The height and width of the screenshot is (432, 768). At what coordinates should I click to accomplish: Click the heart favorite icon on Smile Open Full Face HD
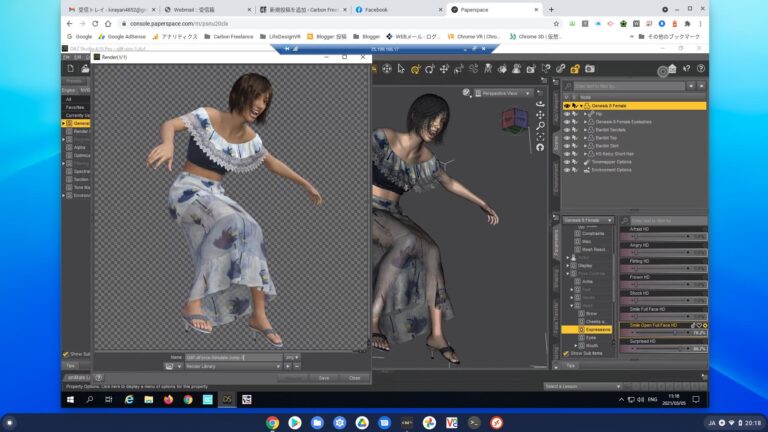[699, 325]
